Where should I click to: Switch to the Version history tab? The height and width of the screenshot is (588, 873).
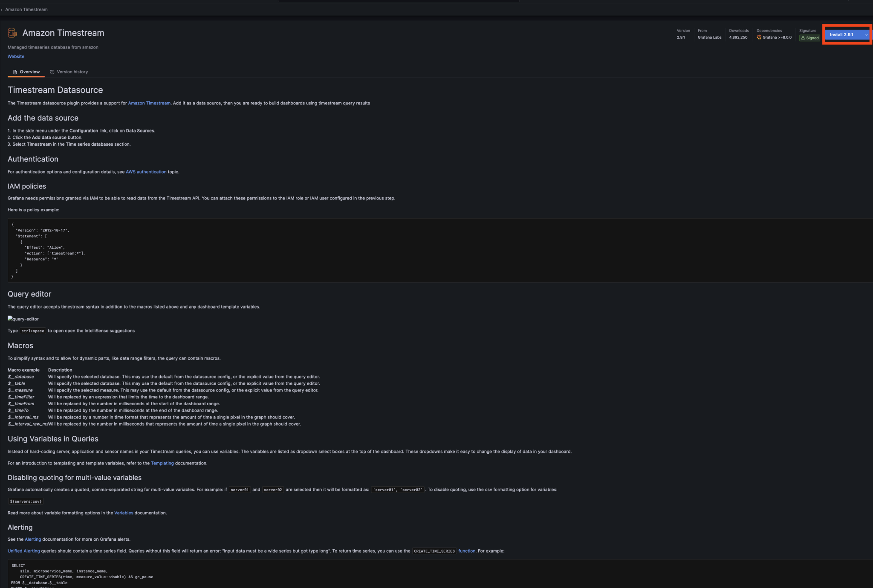pos(72,72)
